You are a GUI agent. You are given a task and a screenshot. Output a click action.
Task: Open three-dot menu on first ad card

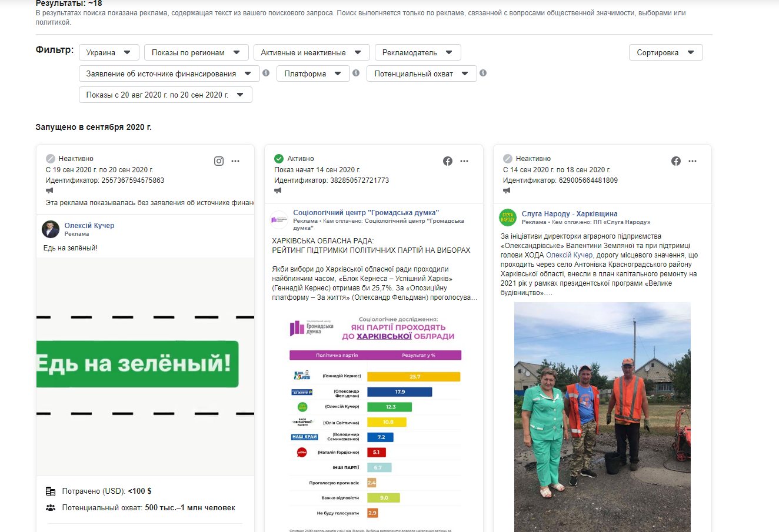[235, 161]
